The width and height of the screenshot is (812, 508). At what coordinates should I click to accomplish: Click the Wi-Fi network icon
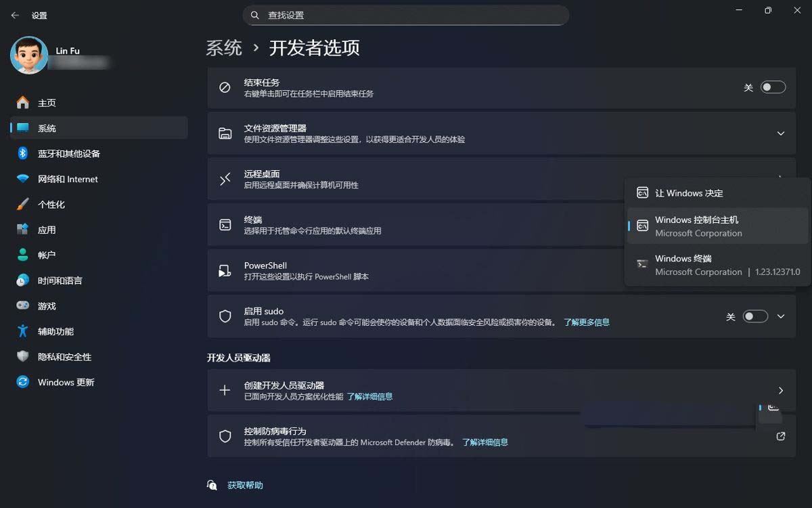pyautogui.click(x=23, y=179)
